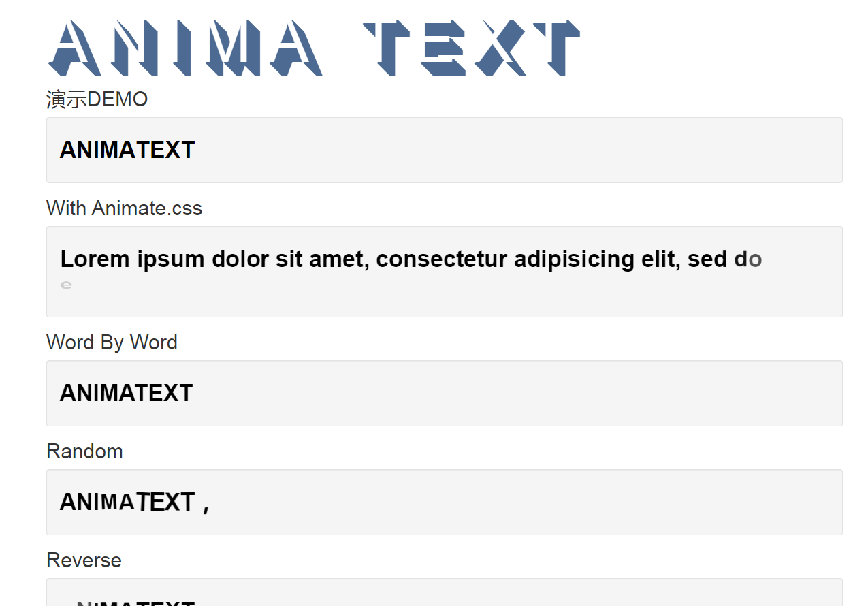Click the Reverse section heading
This screenshot has width=868, height=606.
[x=84, y=560]
